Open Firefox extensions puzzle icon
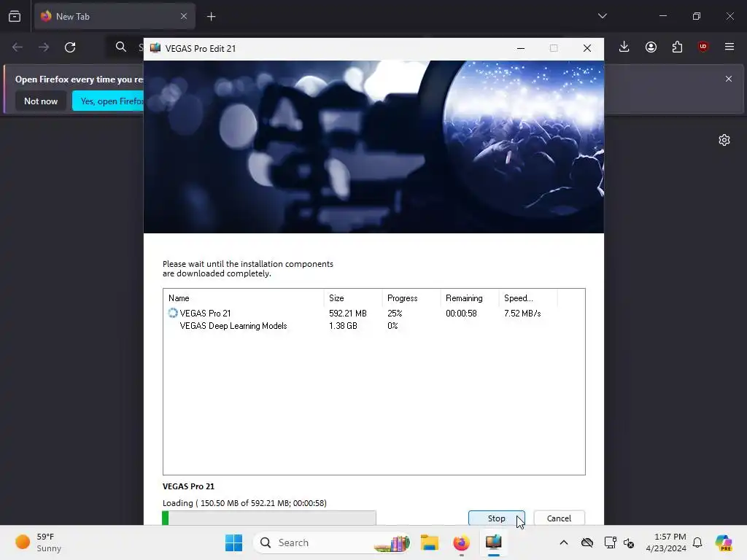 (x=677, y=47)
